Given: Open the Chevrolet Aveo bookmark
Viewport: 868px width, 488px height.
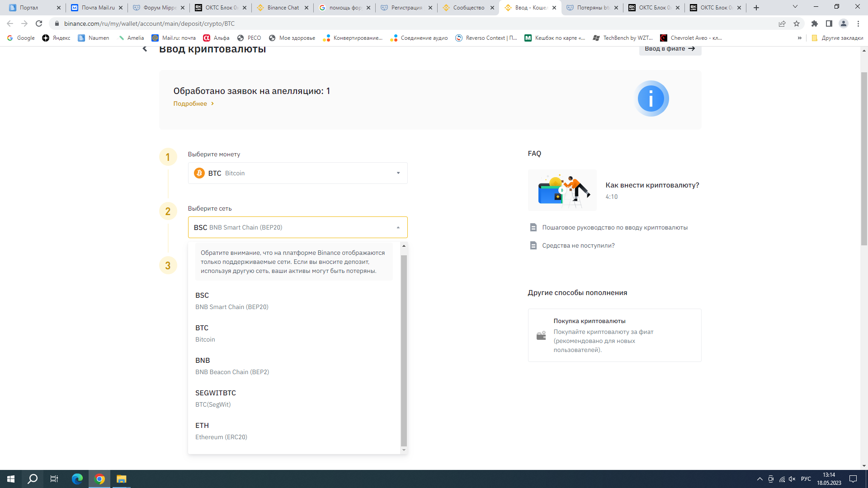Looking at the screenshot, I should [691, 38].
